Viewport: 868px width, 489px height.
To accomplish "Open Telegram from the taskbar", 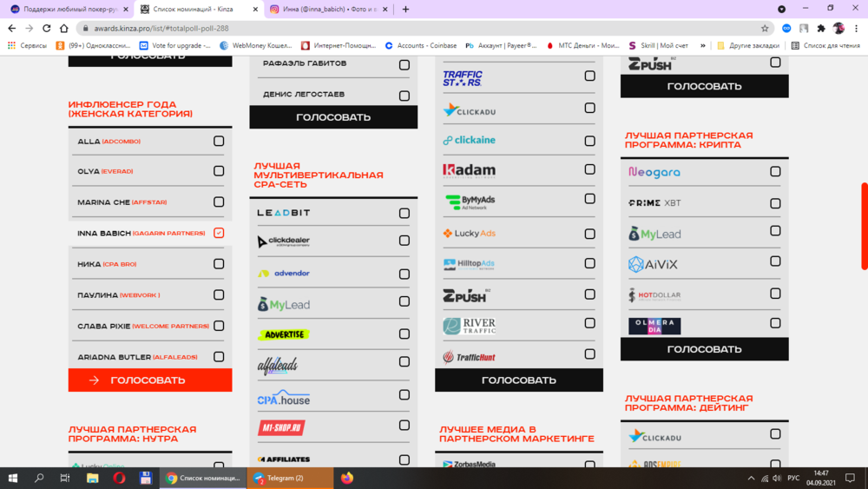I will coord(290,478).
